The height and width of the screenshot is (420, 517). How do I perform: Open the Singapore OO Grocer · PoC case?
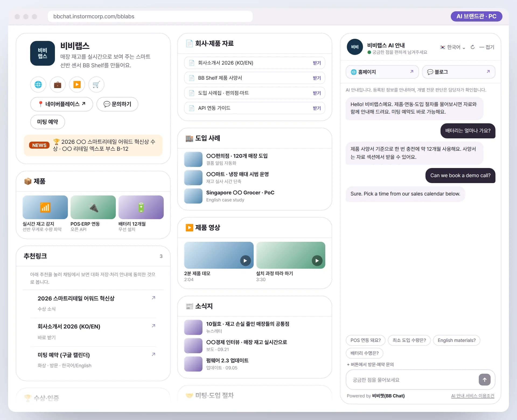(254, 196)
